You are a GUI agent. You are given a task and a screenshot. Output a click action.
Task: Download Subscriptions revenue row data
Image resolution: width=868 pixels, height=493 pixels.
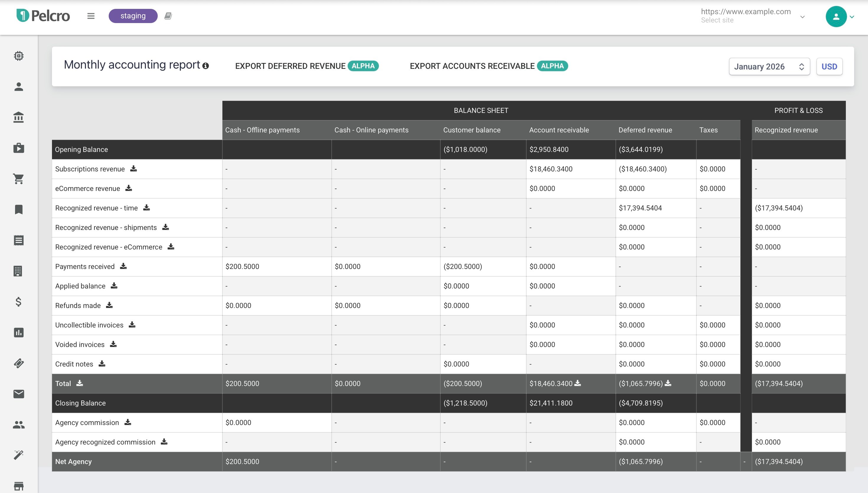click(x=133, y=169)
